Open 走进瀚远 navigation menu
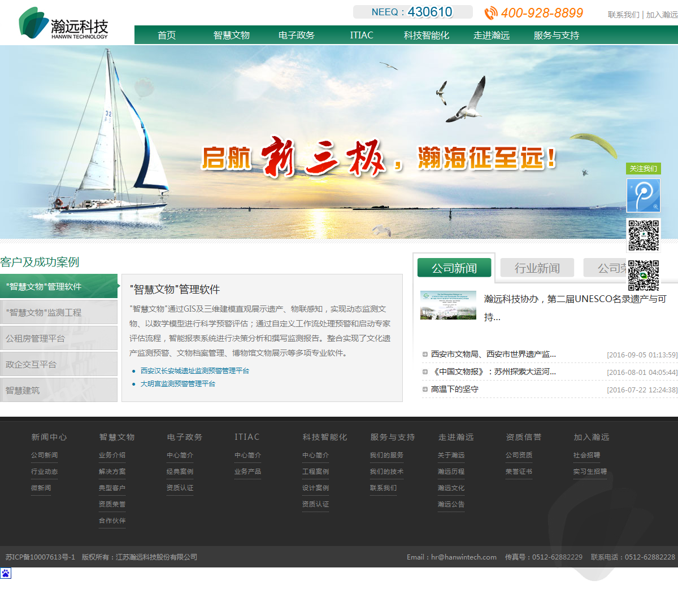Image resolution: width=678 pixels, height=616 pixels. [x=492, y=35]
